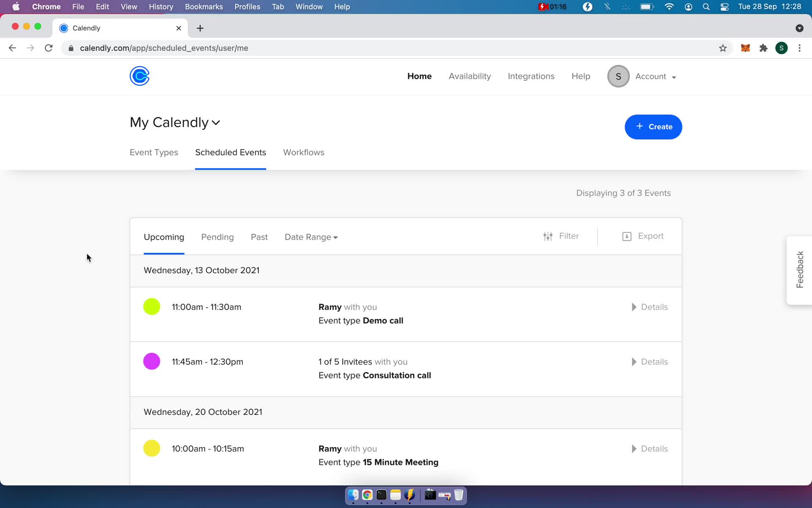The width and height of the screenshot is (812, 508).
Task: Click the Filter sliders icon
Action: (x=548, y=236)
